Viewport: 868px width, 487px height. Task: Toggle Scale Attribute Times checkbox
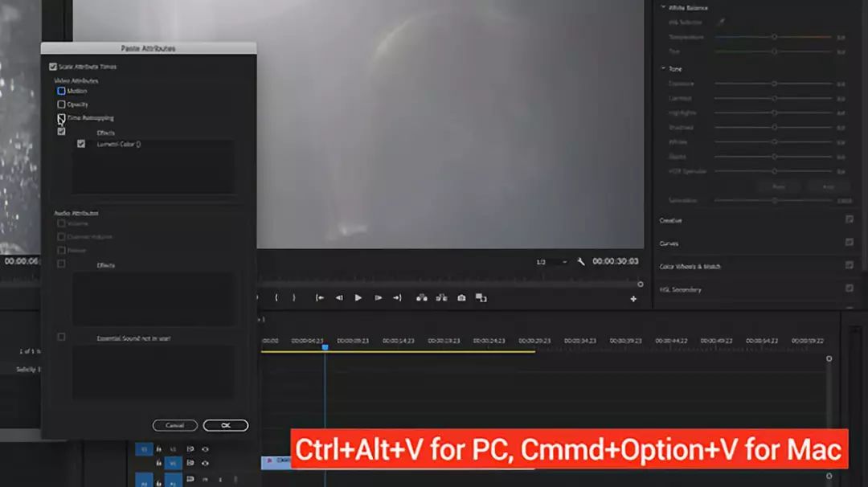[53, 67]
